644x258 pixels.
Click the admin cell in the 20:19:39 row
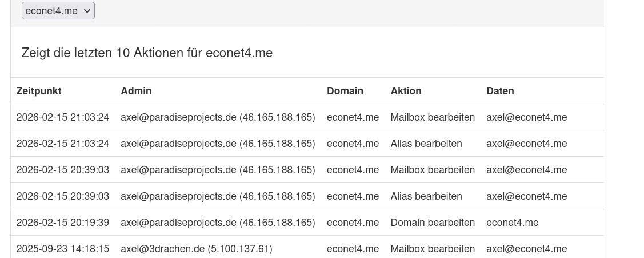click(x=218, y=223)
